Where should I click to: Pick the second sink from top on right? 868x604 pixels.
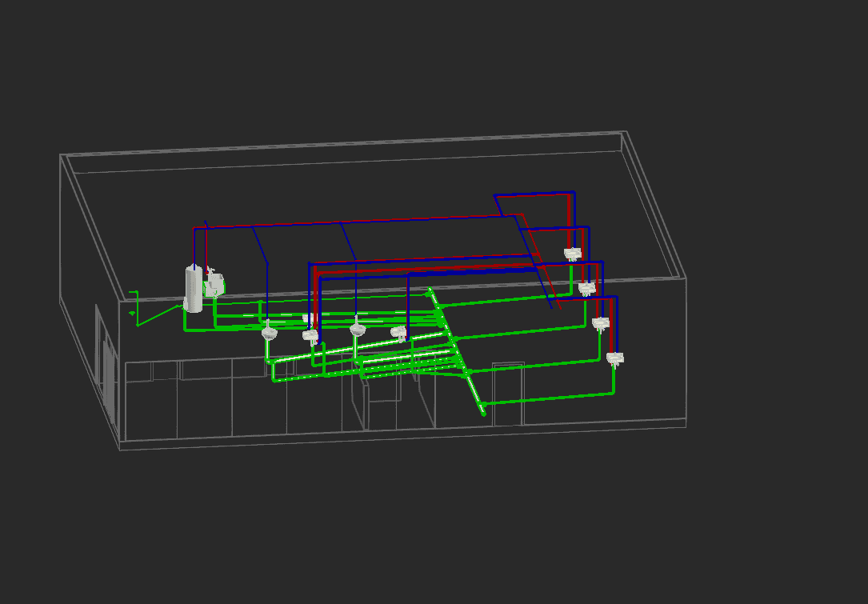587,288
